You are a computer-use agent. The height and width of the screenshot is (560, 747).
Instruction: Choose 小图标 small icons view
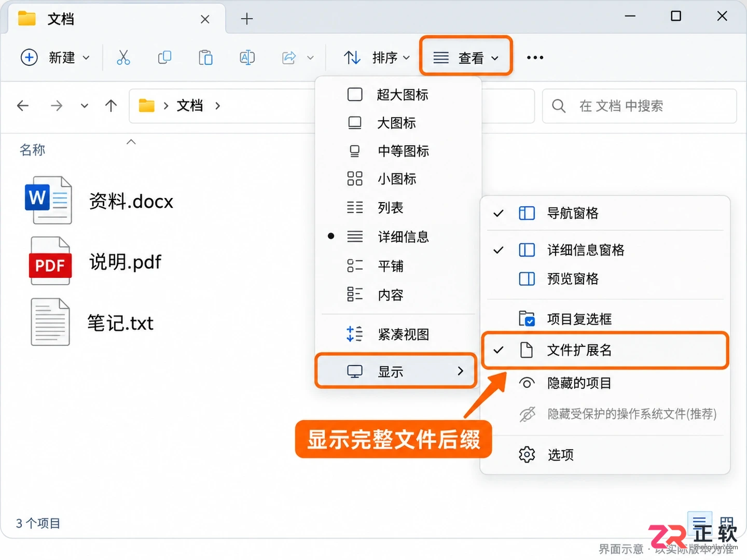click(397, 179)
